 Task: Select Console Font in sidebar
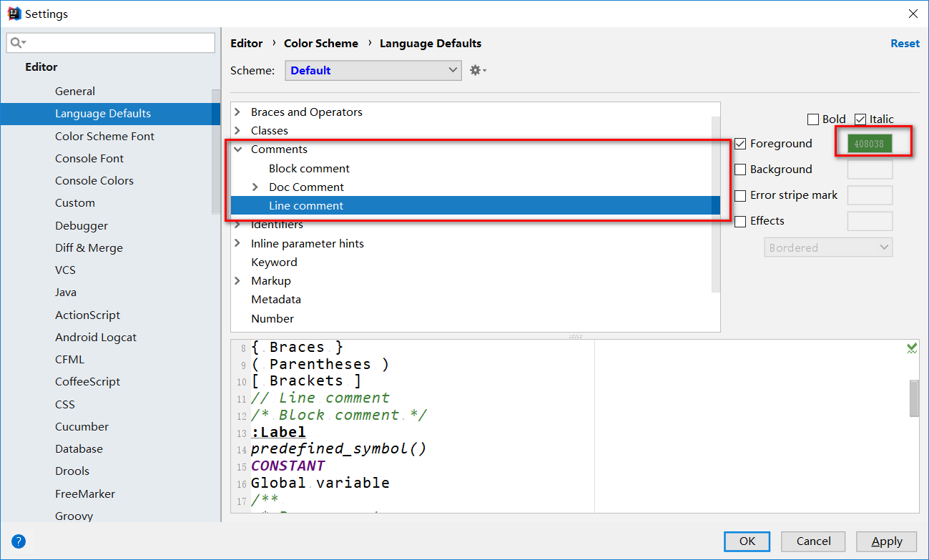click(x=89, y=159)
